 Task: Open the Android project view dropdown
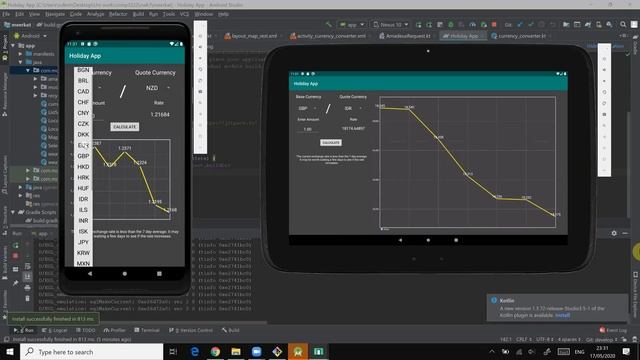pos(31,36)
